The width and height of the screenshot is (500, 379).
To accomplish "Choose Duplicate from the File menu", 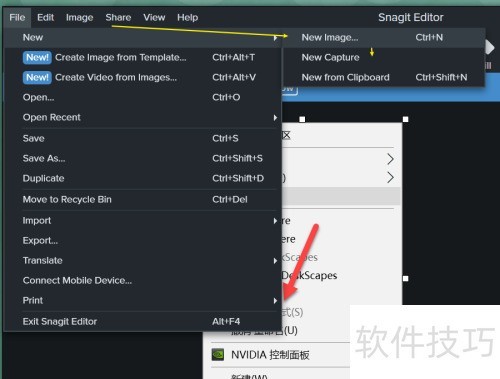I will pos(143,178).
